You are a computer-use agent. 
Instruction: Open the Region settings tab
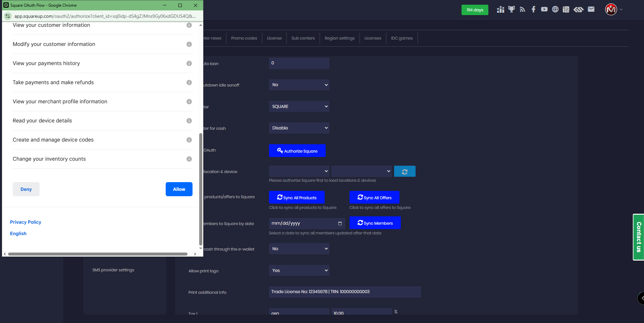click(339, 38)
